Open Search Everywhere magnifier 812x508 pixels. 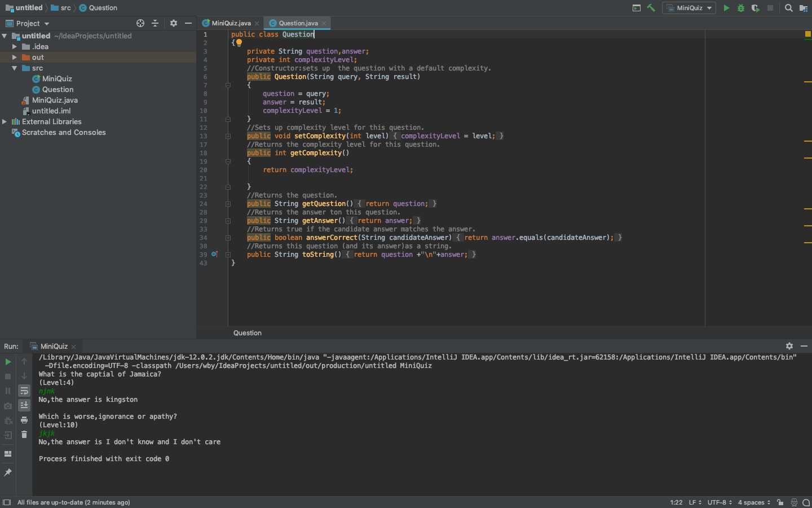point(789,8)
